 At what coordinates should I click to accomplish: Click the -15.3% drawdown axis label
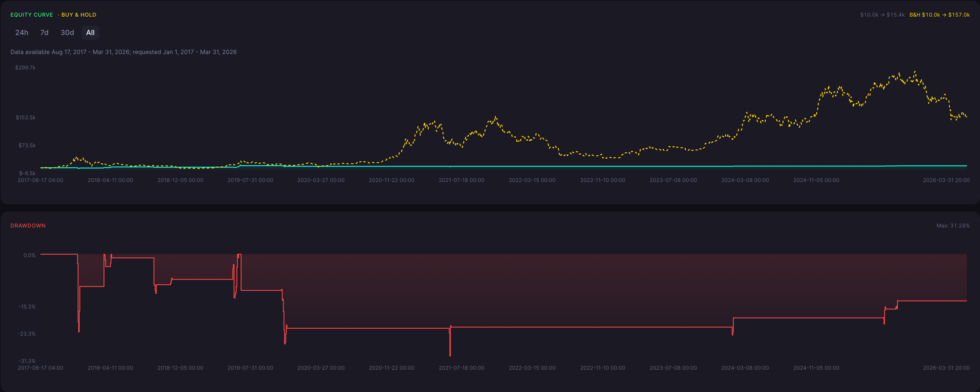tap(27, 306)
